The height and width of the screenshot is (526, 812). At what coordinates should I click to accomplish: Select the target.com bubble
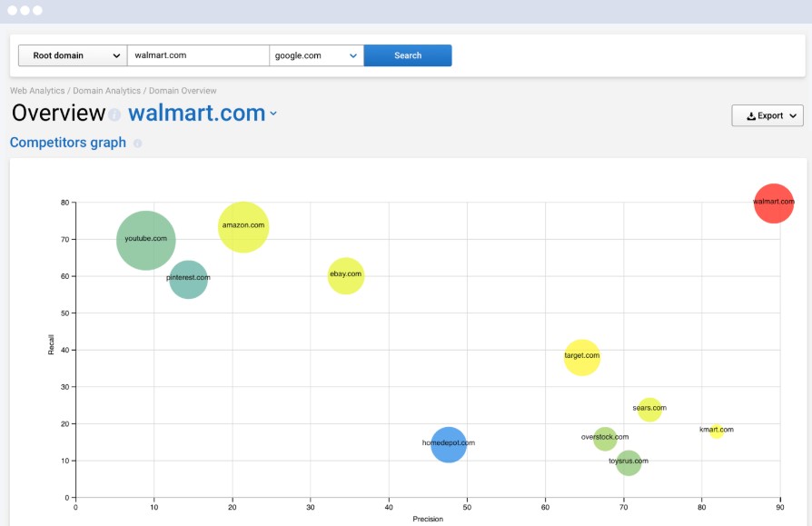[x=582, y=357]
